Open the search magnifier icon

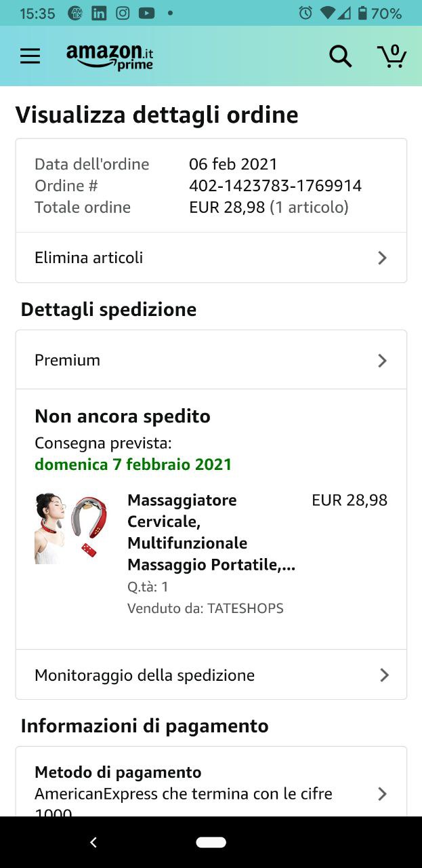[340, 56]
